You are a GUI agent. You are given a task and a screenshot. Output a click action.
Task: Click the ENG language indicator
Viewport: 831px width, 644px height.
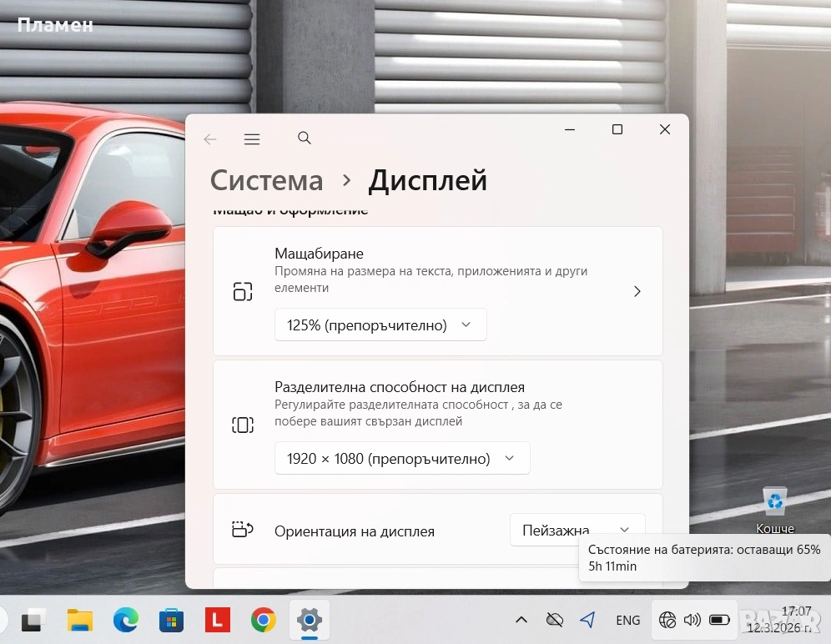coord(627,620)
